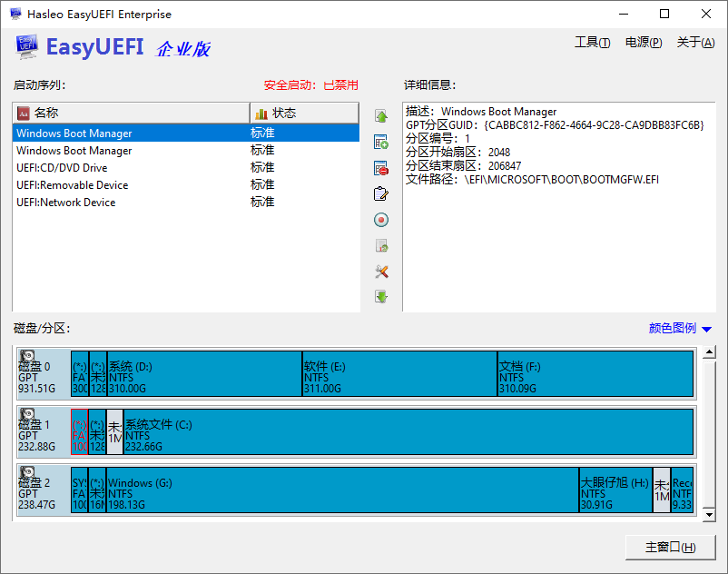
Task: Select the highlighted Windows Boot Manager entry
Action: (186, 134)
